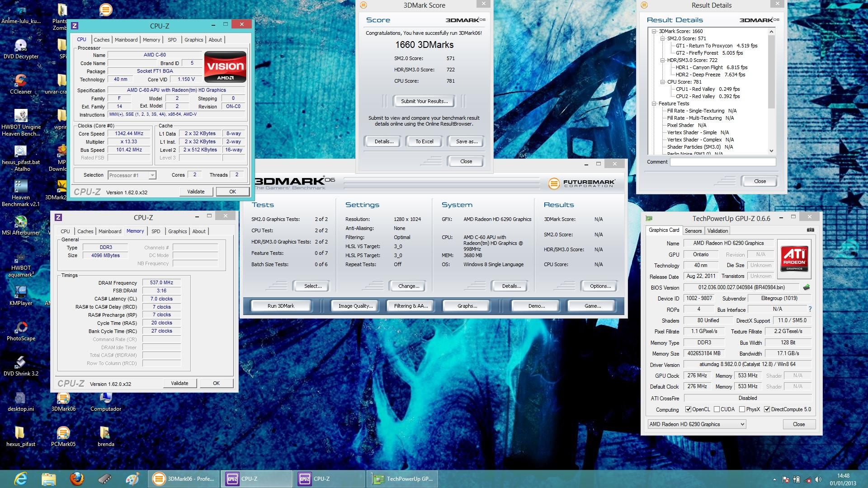Open the Processor #1 selection dropdown
Viewport: 868px width, 488px height.
(132, 175)
